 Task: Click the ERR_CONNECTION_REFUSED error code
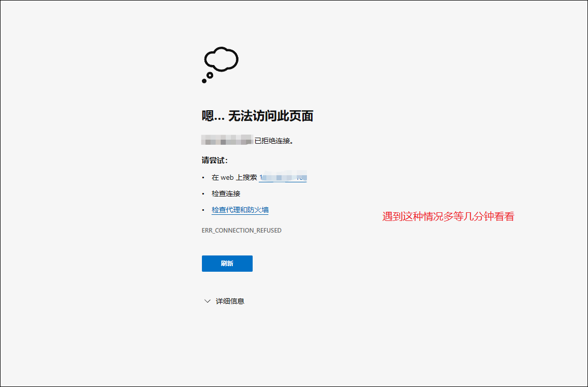(241, 231)
